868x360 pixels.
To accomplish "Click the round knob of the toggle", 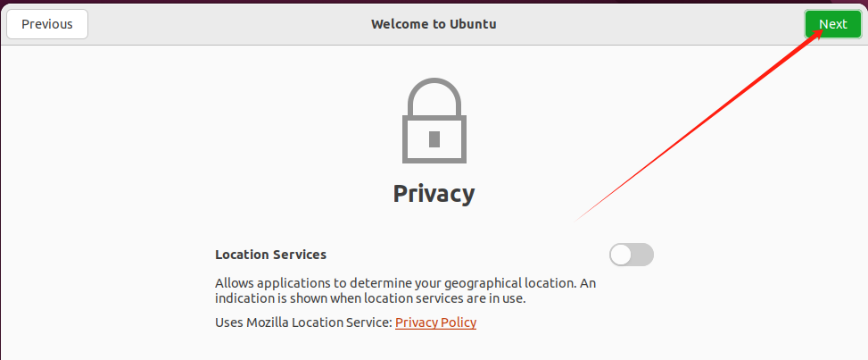I will pos(621,255).
